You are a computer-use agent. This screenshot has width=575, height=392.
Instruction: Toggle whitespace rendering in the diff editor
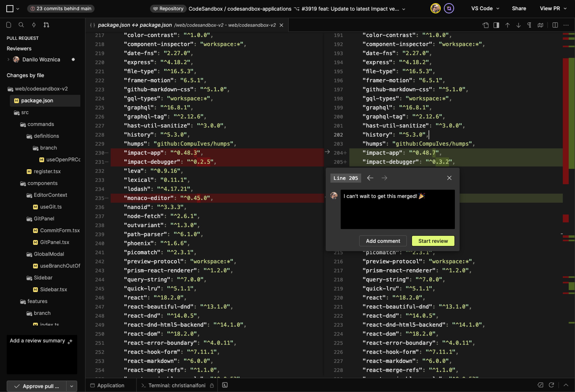(x=530, y=25)
